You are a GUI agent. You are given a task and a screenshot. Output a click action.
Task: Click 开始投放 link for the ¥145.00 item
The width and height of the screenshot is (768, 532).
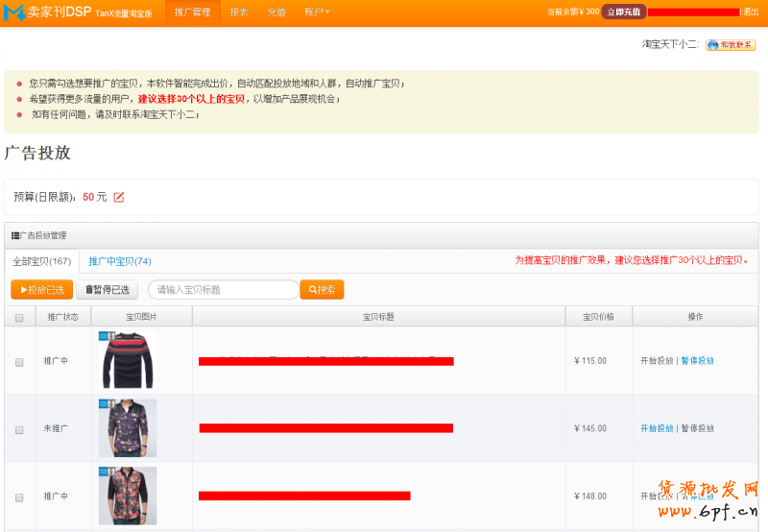click(x=657, y=428)
